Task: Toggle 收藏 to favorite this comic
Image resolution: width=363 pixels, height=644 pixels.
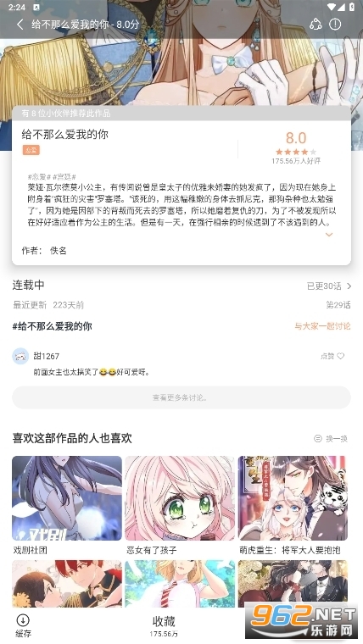Action: tap(164, 625)
